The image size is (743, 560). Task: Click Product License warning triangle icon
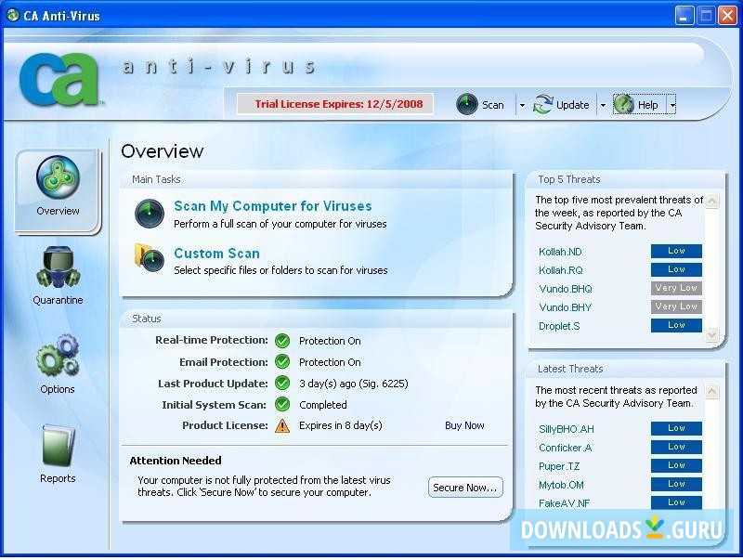point(282,425)
